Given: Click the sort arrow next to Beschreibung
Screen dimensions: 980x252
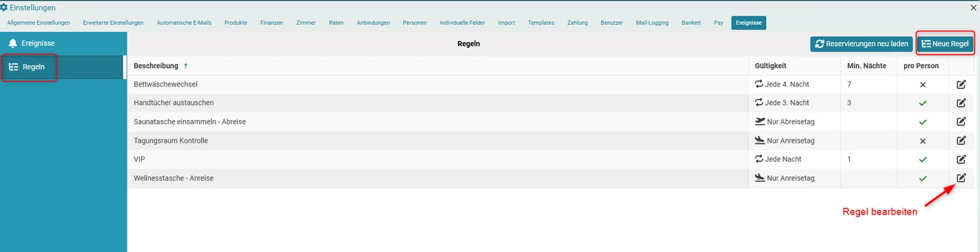Looking at the screenshot, I should (x=186, y=66).
